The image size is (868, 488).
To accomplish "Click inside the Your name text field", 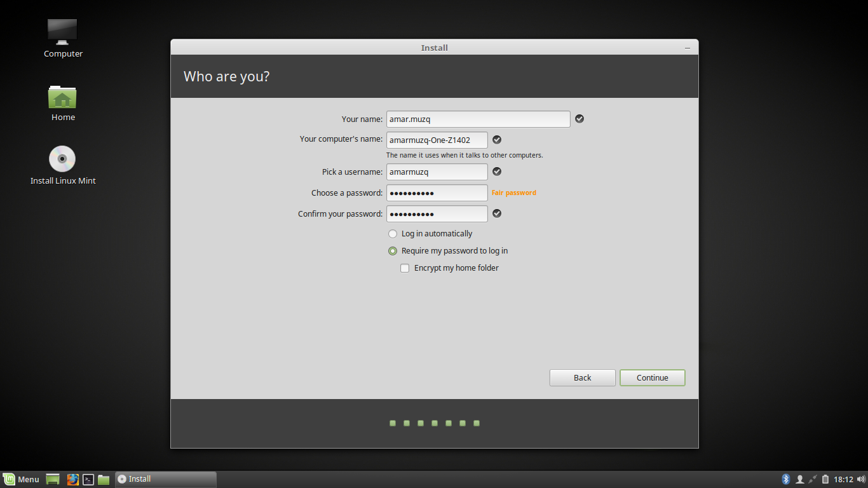I will point(478,119).
